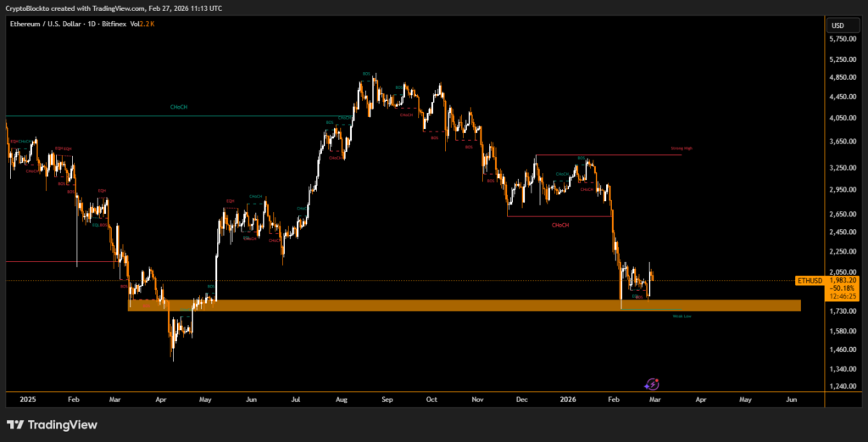Click the current price 1,983.20 on axis
Viewport: 868px width, 442px height.
(846, 280)
